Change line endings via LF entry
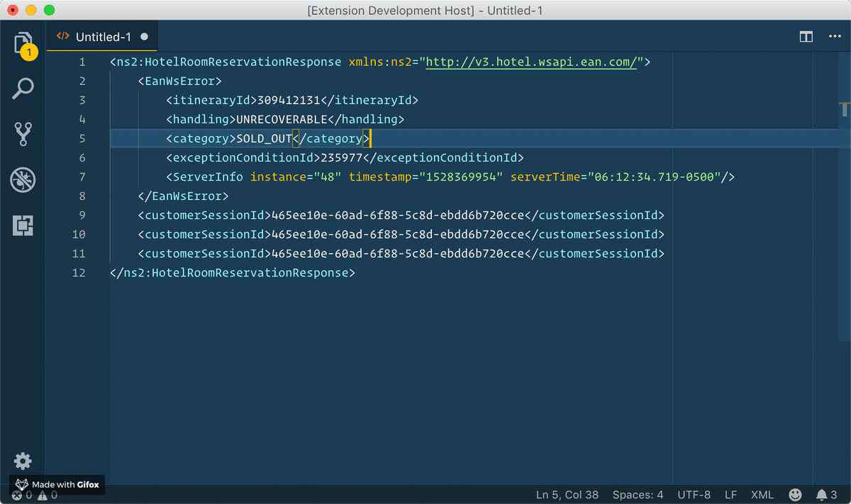Screen dimensions: 851x504 (730, 495)
